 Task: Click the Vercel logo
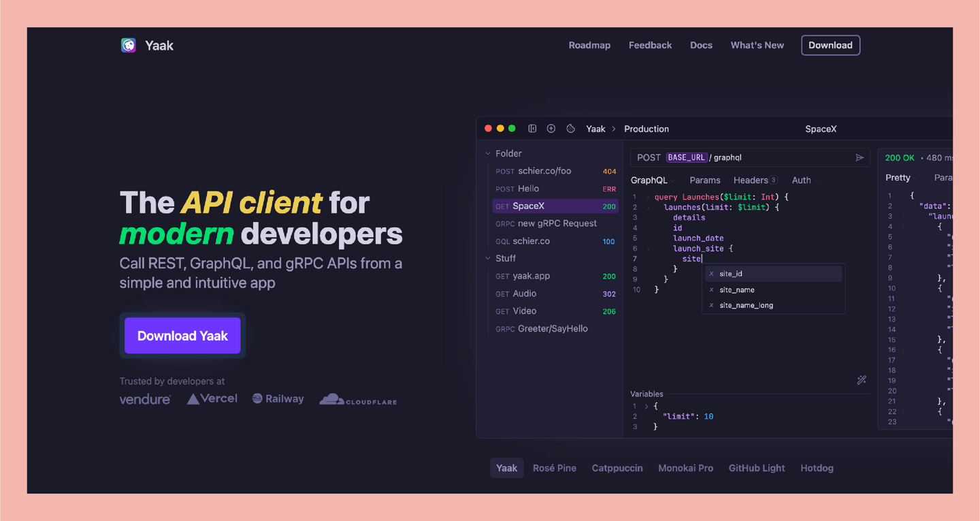pos(212,398)
